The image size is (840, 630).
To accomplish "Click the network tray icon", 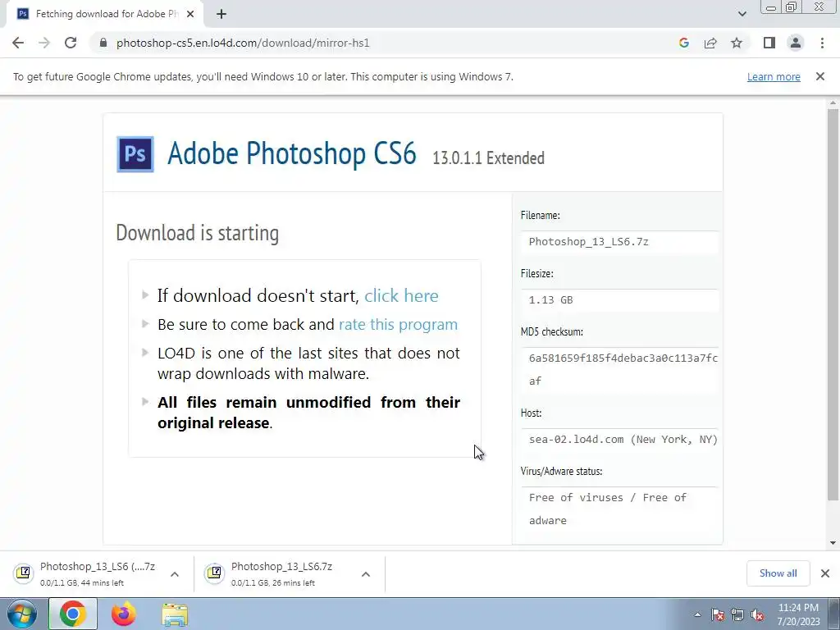I will [737, 615].
